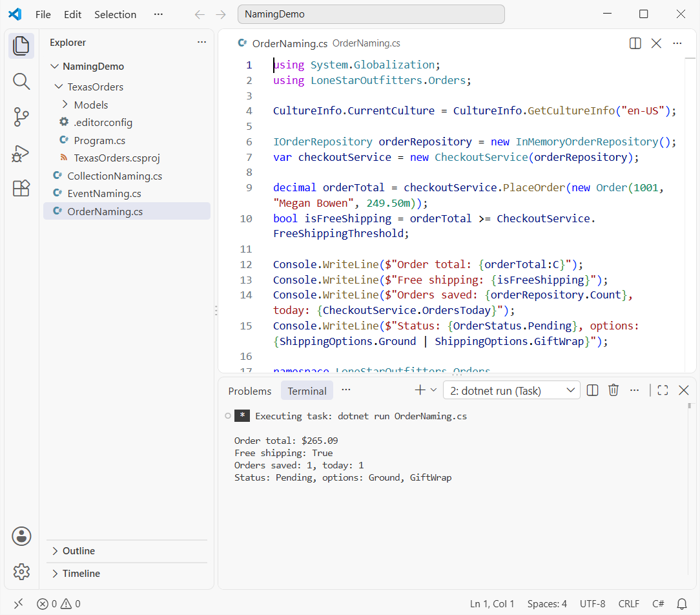Screen dimensions: 700x615
Task: Open TexasOrders.csproj file
Action: point(127,158)
